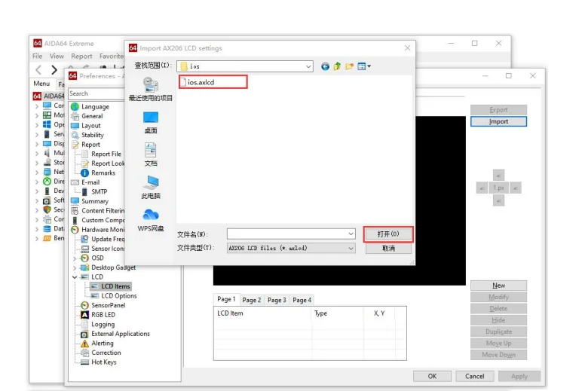Open the File menu in AIDA64

click(37, 57)
